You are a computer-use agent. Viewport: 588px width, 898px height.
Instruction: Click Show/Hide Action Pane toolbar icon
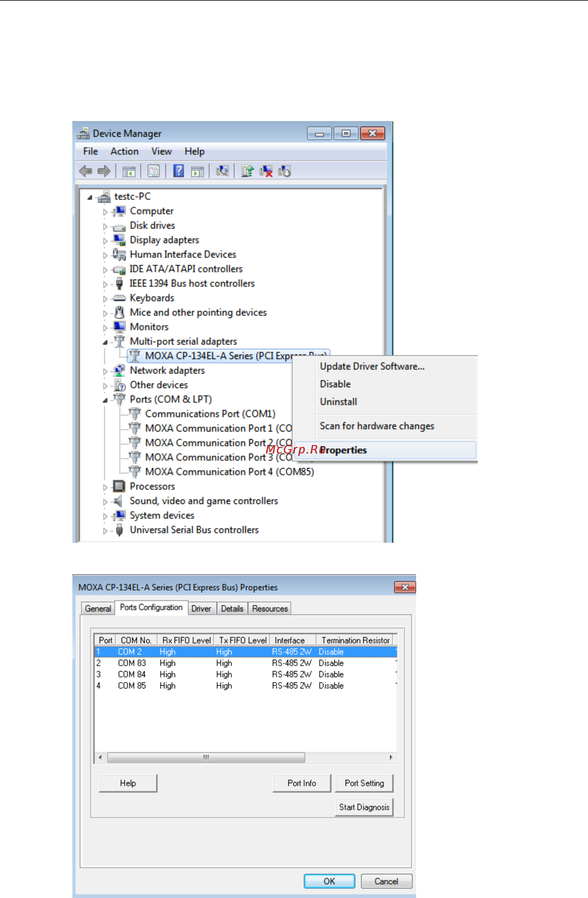pos(197,171)
